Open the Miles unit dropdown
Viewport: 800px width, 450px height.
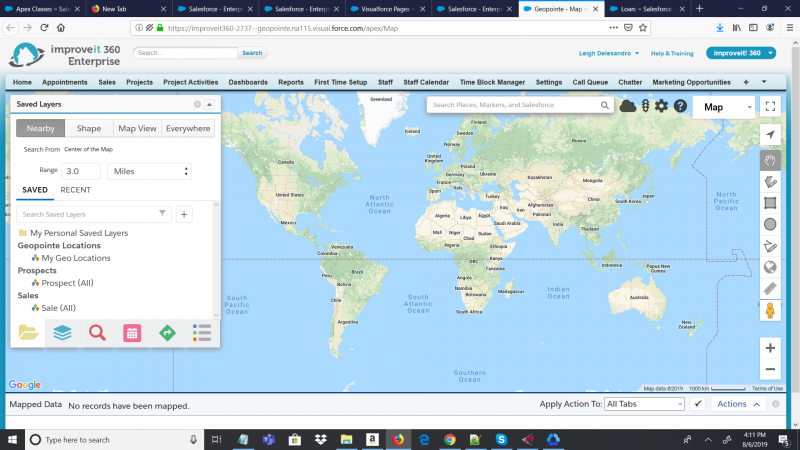pyautogui.click(x=149, y=171)
